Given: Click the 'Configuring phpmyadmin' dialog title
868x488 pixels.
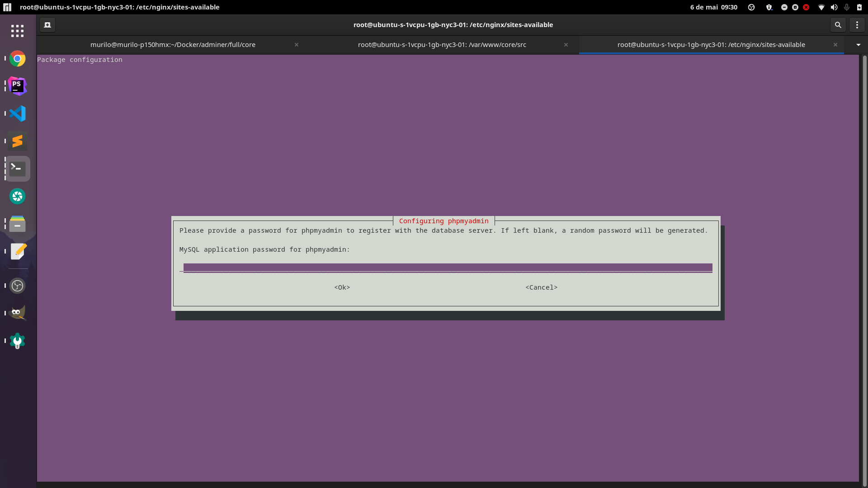Looking at the screenshot, I should click(x=444, y=221).
